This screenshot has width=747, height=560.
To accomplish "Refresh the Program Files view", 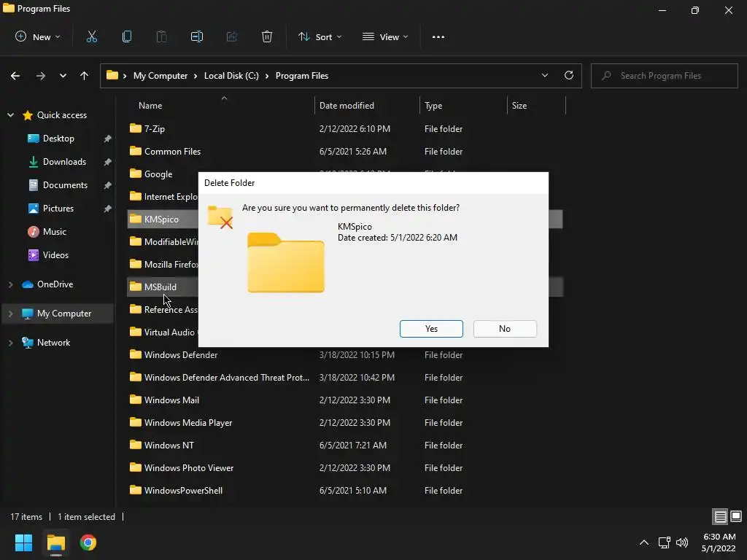I will click(x=569, y=75).
